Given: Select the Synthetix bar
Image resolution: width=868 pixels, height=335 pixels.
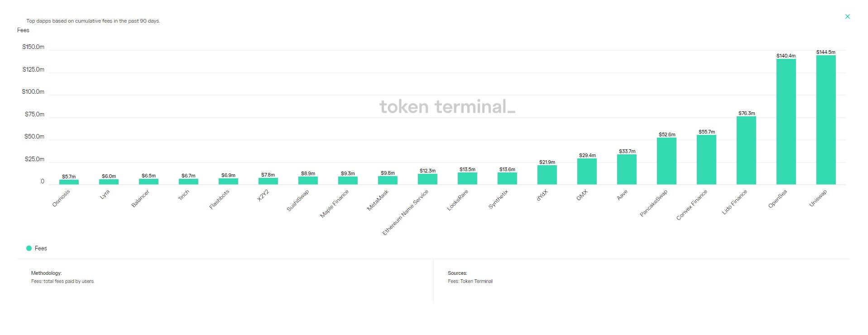Looking at the screenshot, I should coord(507,178).
